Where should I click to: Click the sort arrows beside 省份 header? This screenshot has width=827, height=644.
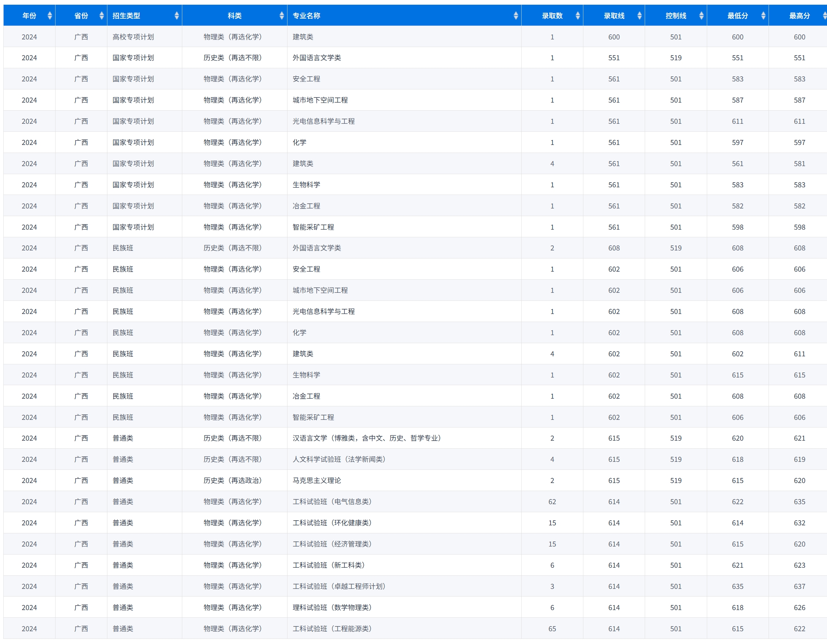tap(102, 15)
